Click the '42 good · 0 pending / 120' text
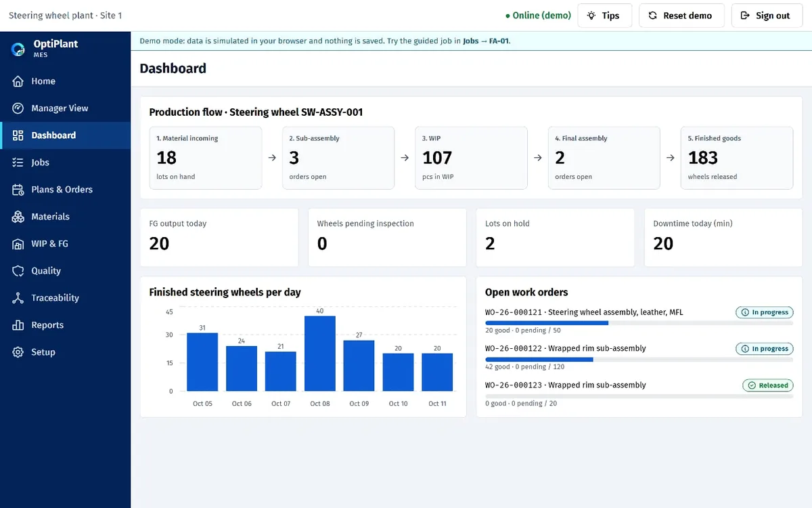Screen dimensions: 812x508 click(525, 366)
